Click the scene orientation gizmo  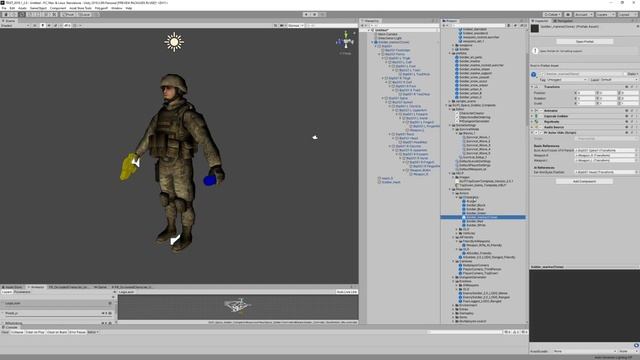coord(346,41)
